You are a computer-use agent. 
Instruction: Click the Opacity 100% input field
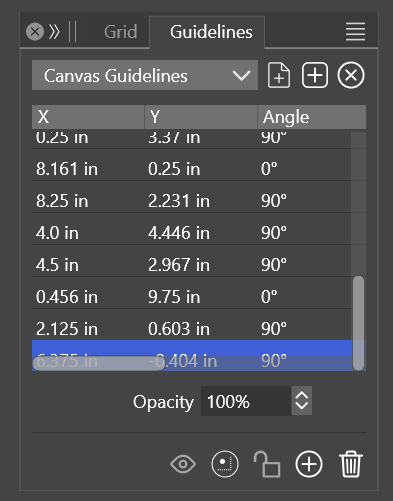click(246, 401)
